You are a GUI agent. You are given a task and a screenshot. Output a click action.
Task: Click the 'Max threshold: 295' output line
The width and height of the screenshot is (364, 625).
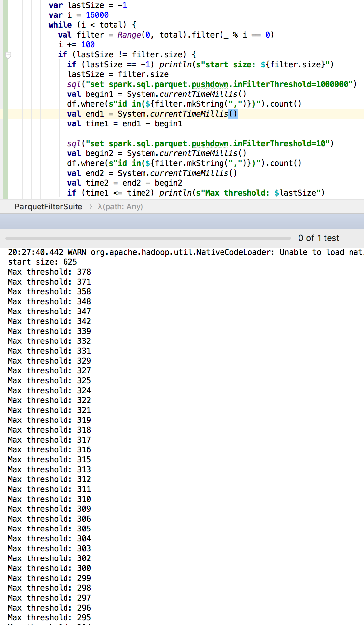pos(49,618)
